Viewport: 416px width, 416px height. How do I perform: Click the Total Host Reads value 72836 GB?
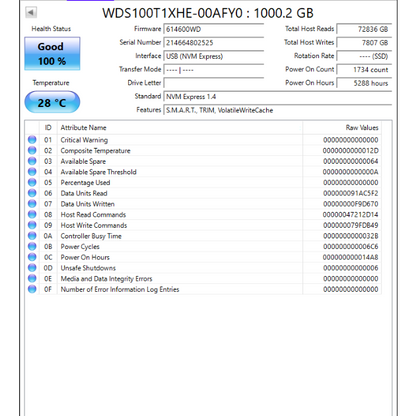tap(364, 29)
